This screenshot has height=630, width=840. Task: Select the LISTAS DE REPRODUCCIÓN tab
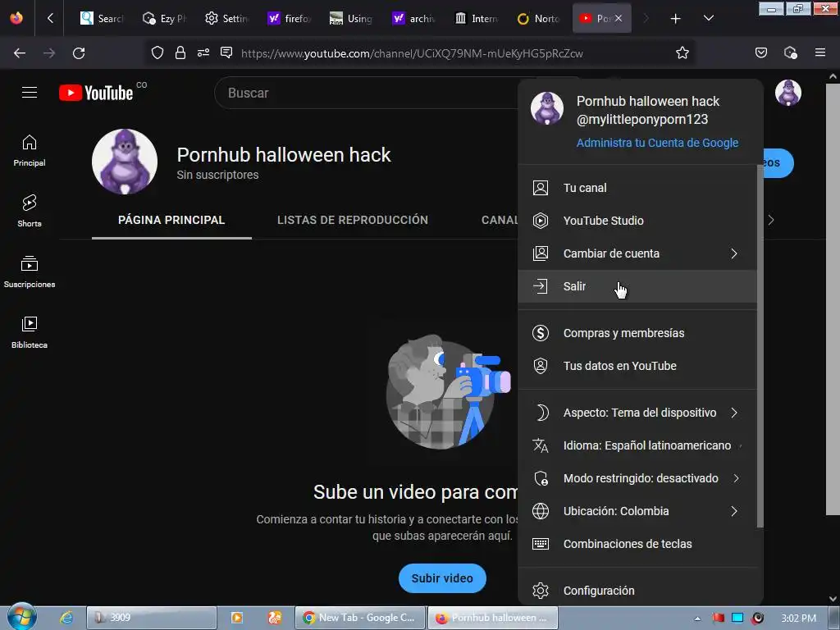pyautogui.click(x=353, y=220)
